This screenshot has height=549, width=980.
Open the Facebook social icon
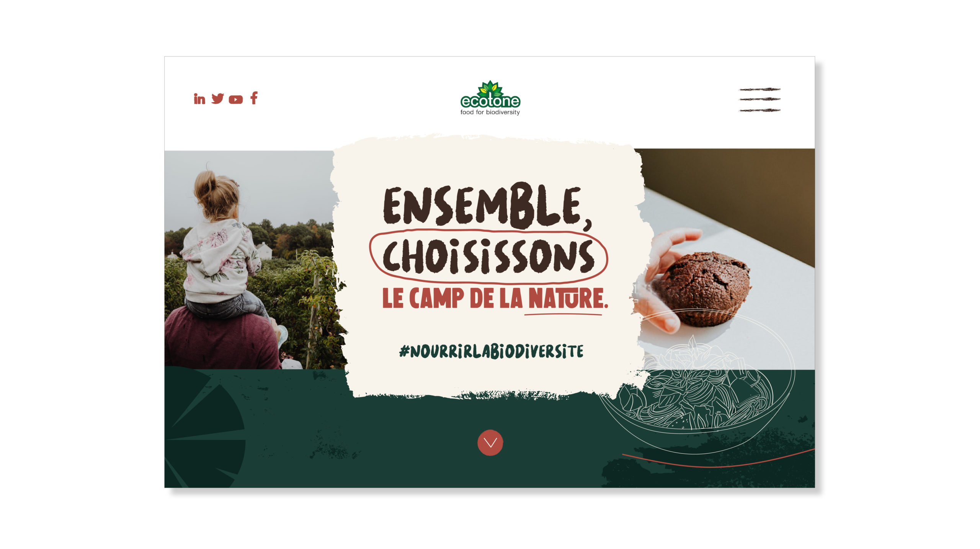(254, 98)
